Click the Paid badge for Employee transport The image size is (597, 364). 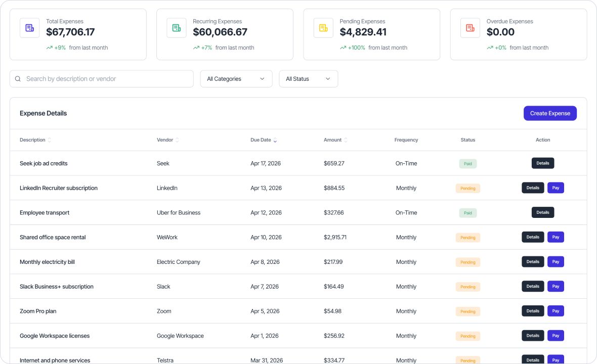467,213
